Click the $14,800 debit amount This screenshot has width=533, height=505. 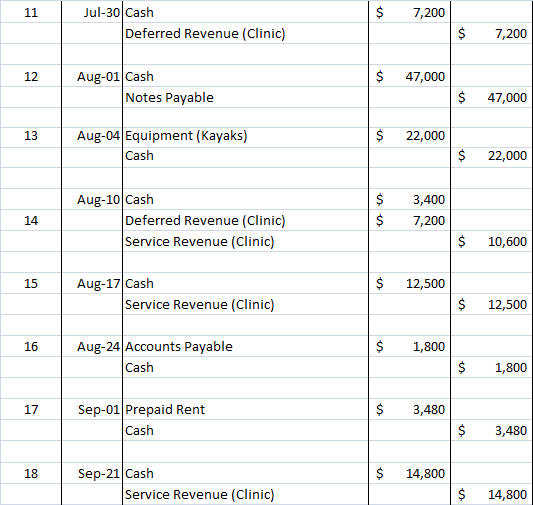pos(410,473)
